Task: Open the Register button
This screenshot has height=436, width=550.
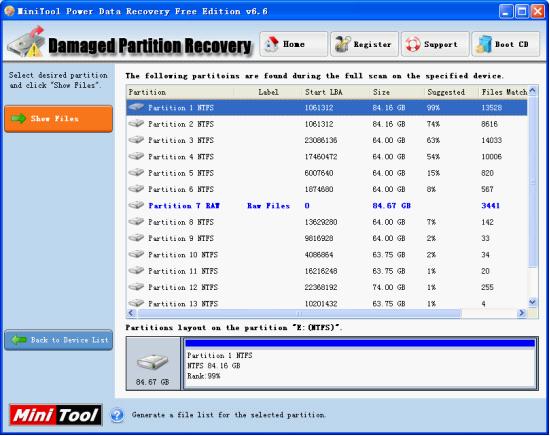Action: 364,44
